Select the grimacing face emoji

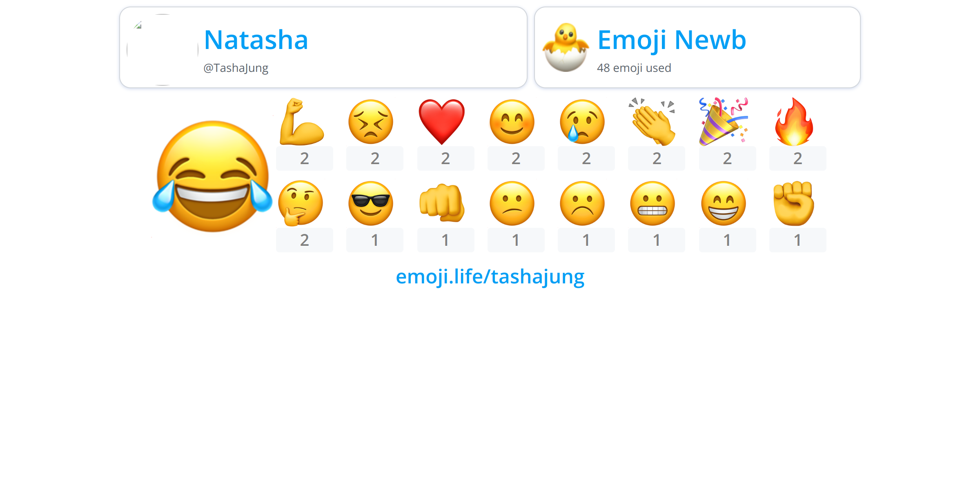point(653,203)
